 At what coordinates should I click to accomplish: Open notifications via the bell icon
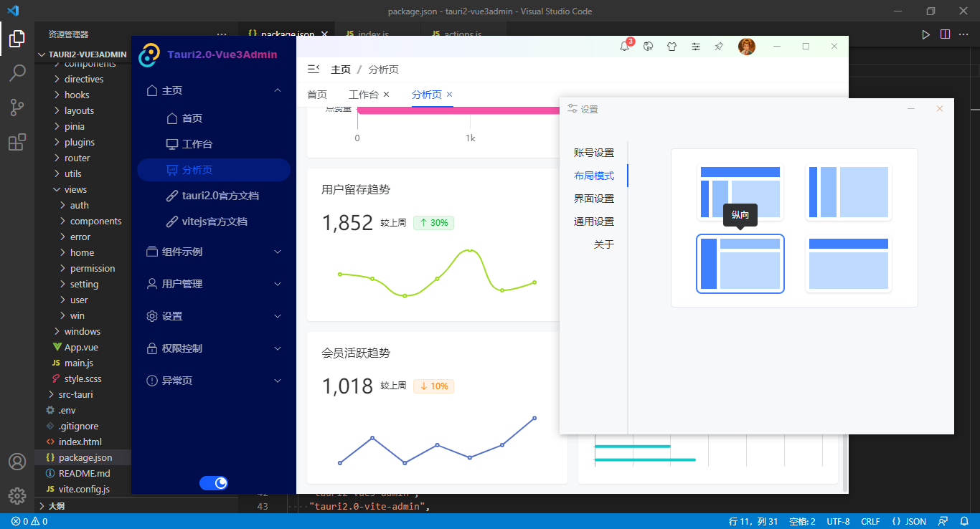click(x=624, y=46)
